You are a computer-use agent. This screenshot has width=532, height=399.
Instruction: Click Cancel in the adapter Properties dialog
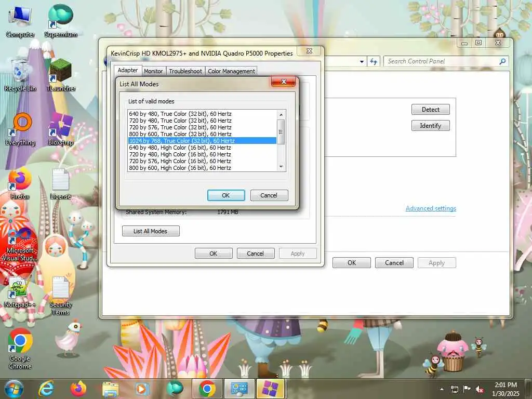(256, 254)
